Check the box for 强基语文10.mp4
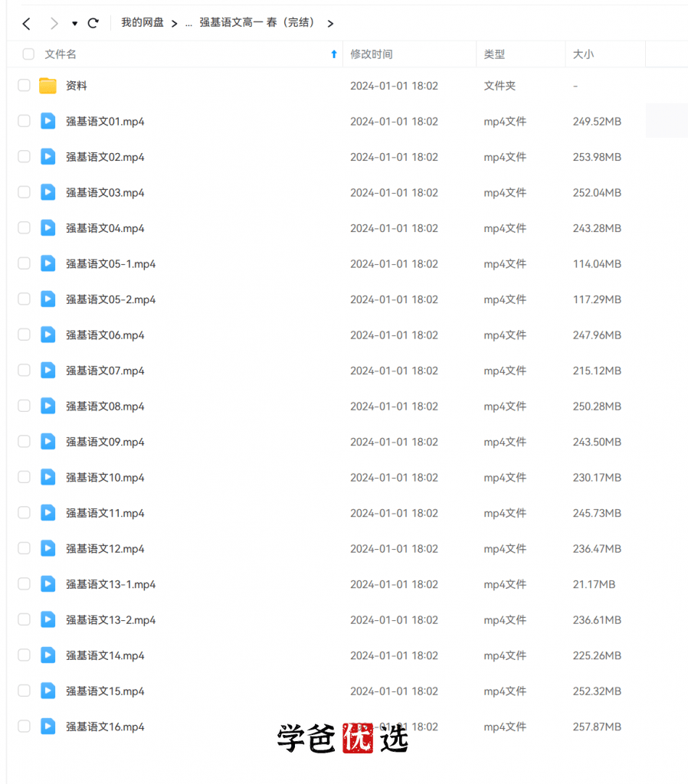The width and height of the screenshot is (688, 784). 24,477
